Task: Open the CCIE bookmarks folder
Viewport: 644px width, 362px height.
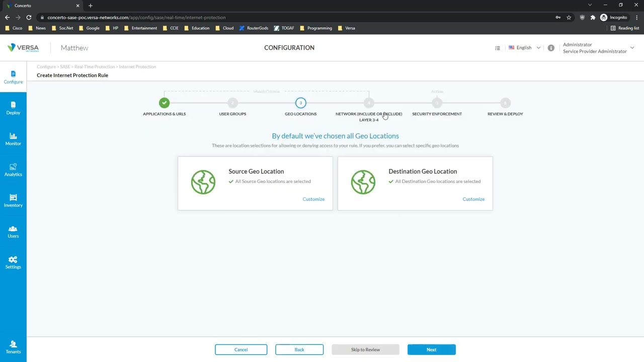Action: coord(171,28)
